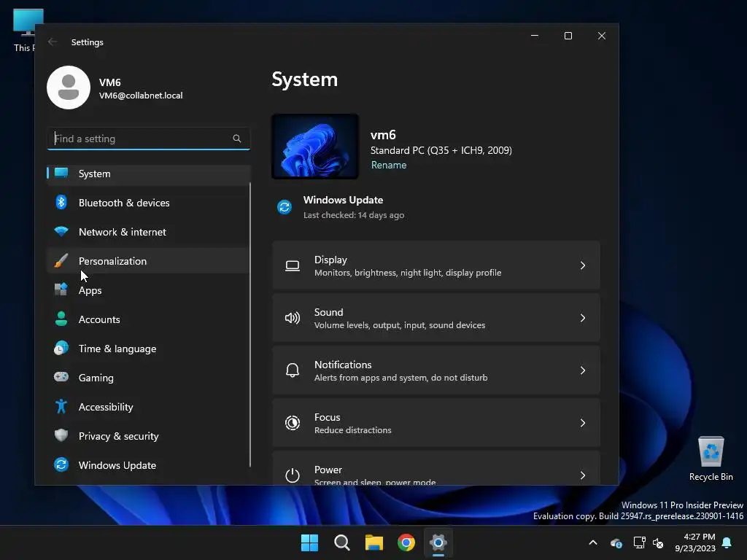Open Network & internet section

(x=149, y=232)
